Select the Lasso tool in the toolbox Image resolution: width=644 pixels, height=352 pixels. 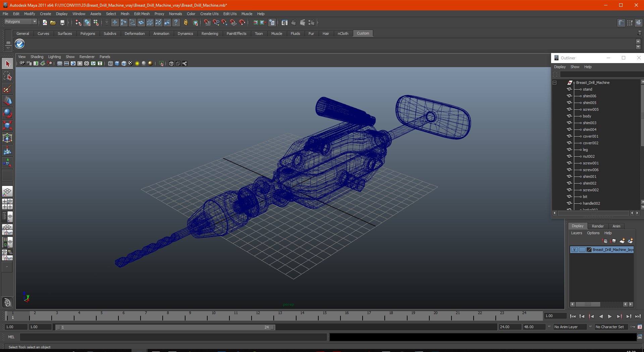pos(7,76)
